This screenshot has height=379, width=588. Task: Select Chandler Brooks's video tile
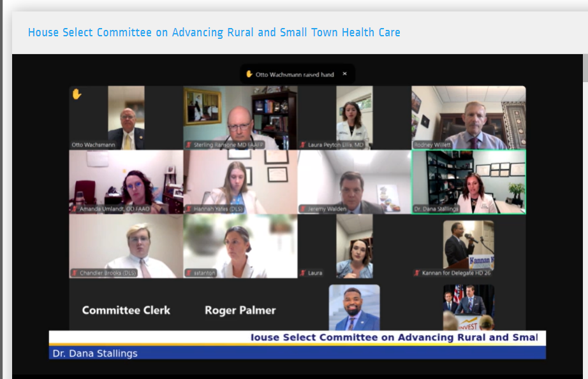tap(126, 246)
